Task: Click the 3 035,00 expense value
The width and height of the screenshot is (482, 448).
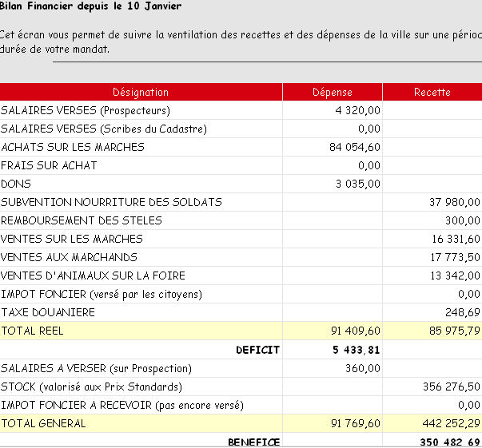Action: click(x=358, y=184)
